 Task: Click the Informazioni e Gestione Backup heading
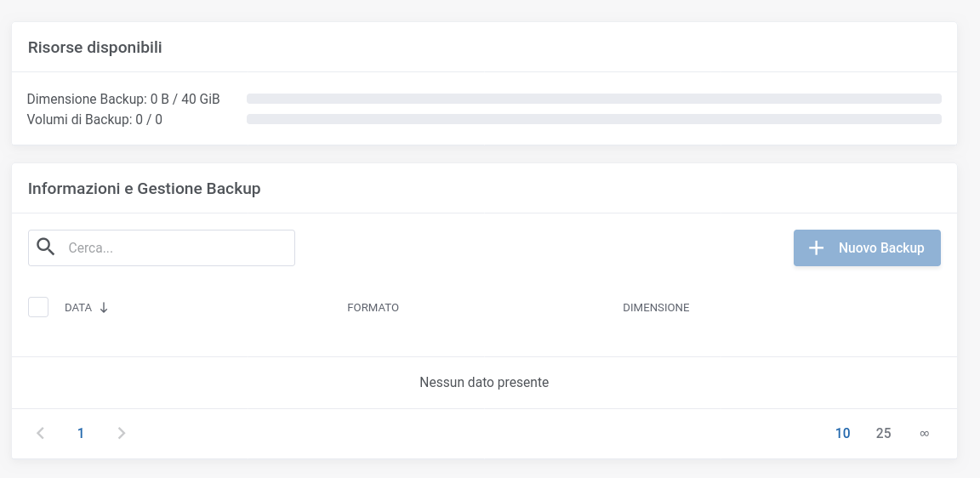(x=145, y=189)
